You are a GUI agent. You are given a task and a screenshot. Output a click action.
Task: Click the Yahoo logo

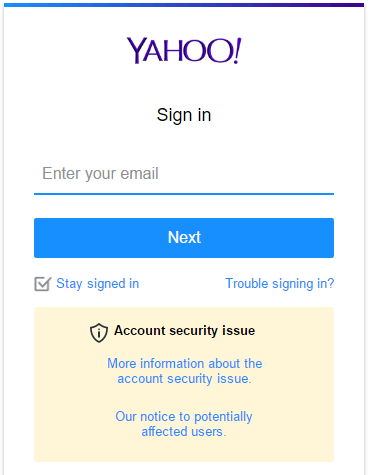(184, 50)
